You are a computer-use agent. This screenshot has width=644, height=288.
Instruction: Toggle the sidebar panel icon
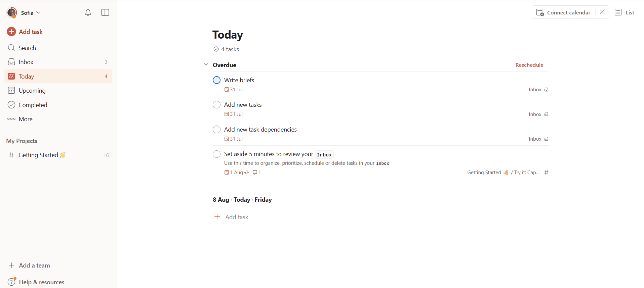(105, 13)
